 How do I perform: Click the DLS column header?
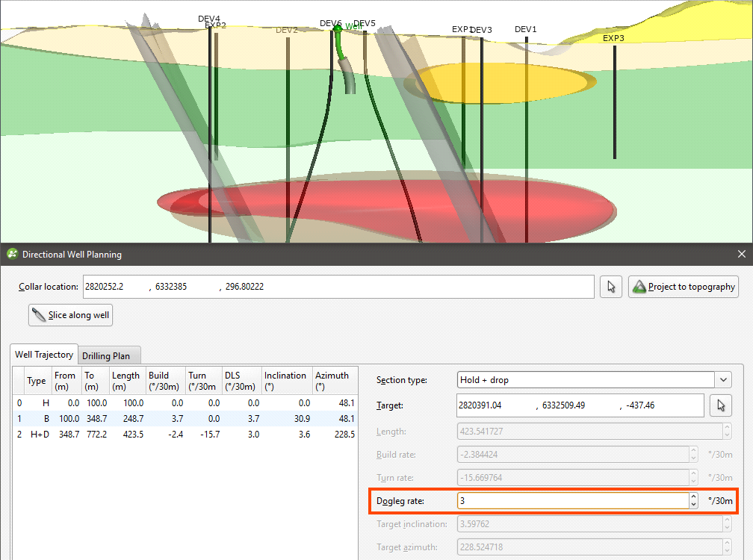pyautogui.click(x=241, y=381)
